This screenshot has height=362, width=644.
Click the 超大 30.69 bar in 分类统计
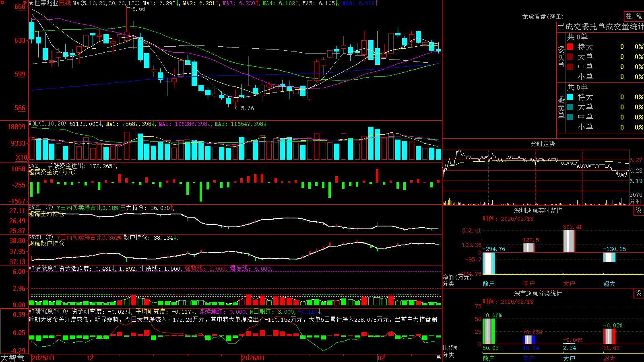point(609,336)
